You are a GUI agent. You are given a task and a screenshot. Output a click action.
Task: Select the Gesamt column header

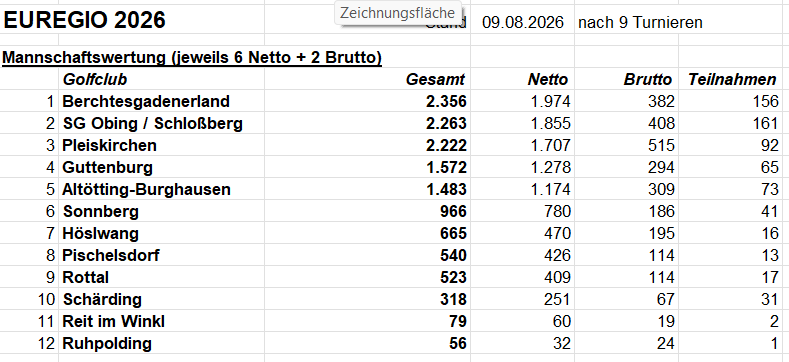coord(435,80)
